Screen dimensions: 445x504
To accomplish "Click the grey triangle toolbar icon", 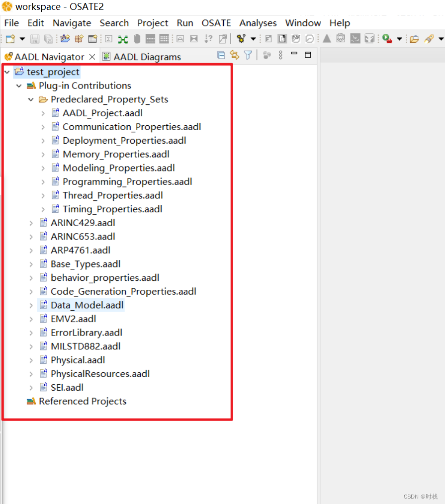I will coord(327,39).
